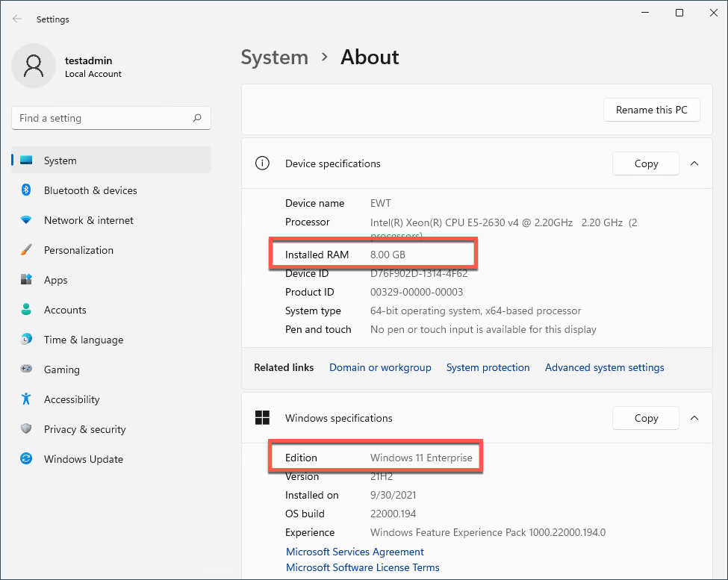Click the Time & language globe icon
The height and width of the screenshot is (580, 728).
(26, 339)
